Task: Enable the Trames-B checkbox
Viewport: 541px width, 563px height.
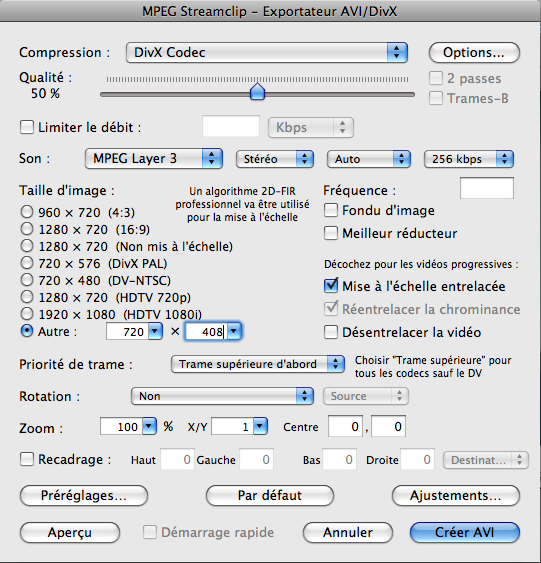Action: click(436, 98)
